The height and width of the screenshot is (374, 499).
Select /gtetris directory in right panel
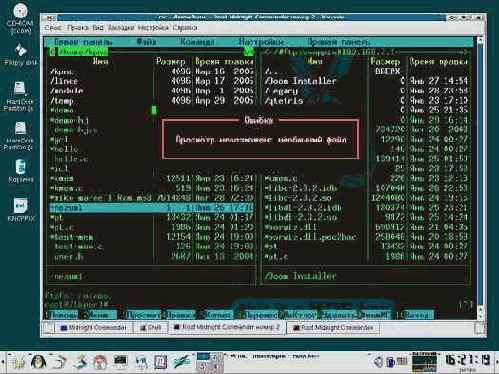tap(284, 100)
